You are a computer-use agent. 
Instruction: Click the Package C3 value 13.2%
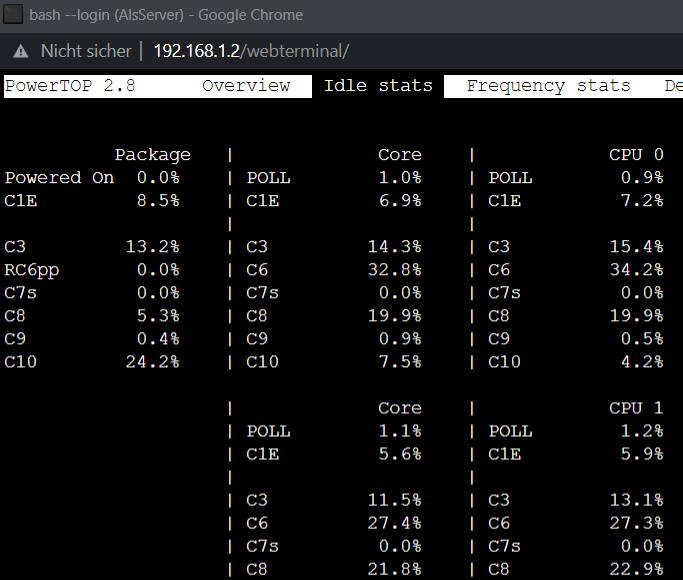coord(152,247)
